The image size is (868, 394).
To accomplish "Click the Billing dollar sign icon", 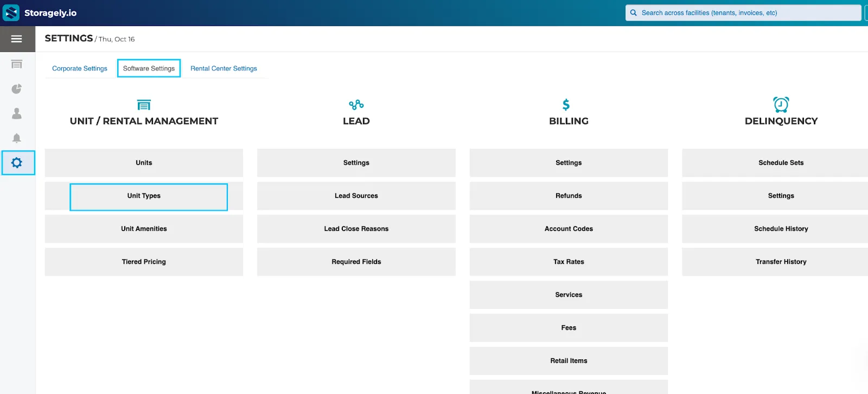I will tap(566, 105).
